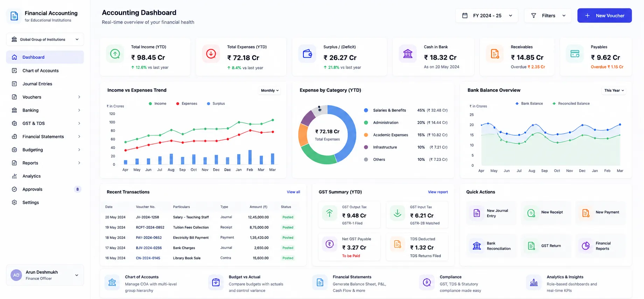Click the New Voucher button
The image size is (644, 299).
pyautogui.click(x=604, y=16)
